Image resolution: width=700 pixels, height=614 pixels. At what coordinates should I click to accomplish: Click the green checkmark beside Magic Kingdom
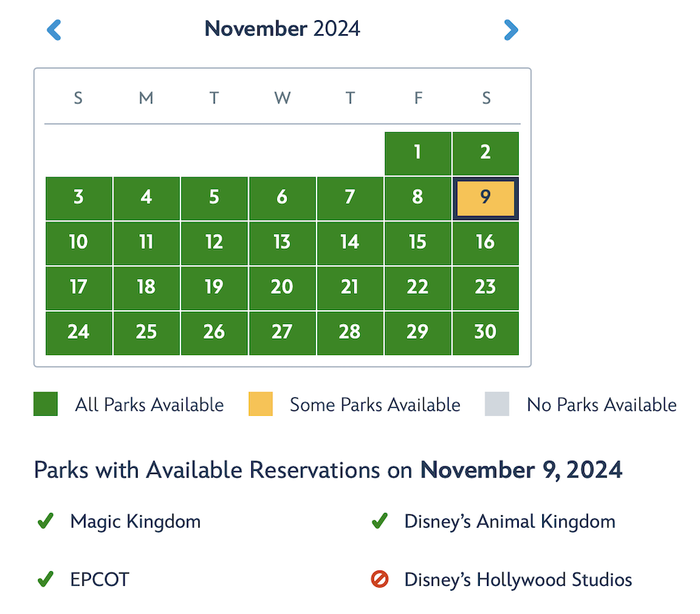[x=45, y=522]
